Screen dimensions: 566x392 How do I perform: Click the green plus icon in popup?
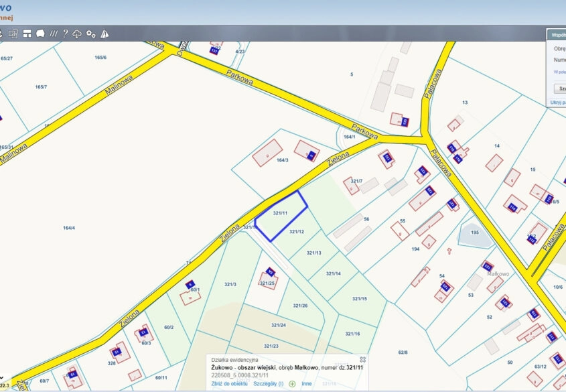click(292, 384)
